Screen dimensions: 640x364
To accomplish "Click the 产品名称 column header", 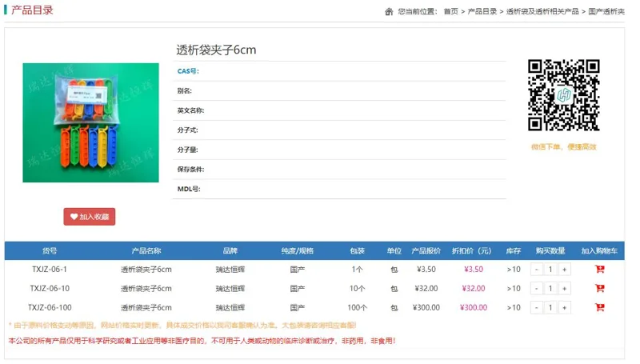I will [x=146, y=251].
